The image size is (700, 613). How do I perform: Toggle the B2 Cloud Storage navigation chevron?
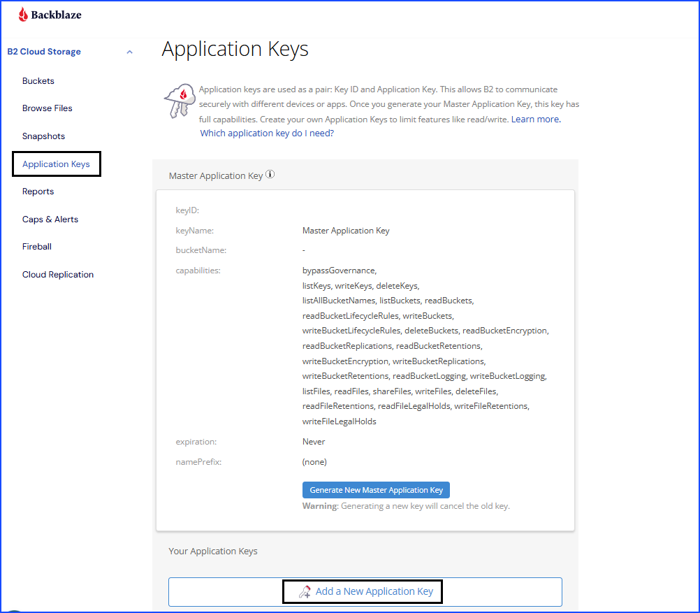(129, 52)
